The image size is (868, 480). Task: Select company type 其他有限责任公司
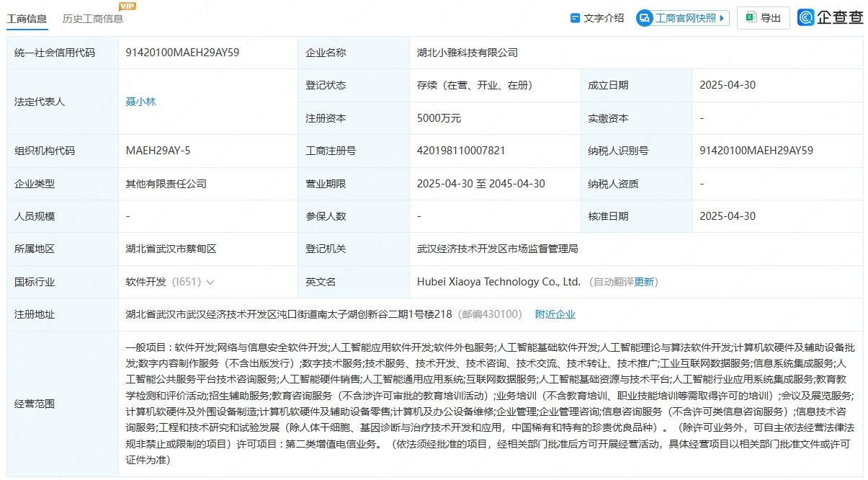pyautogui.click(x=166, y=184)
